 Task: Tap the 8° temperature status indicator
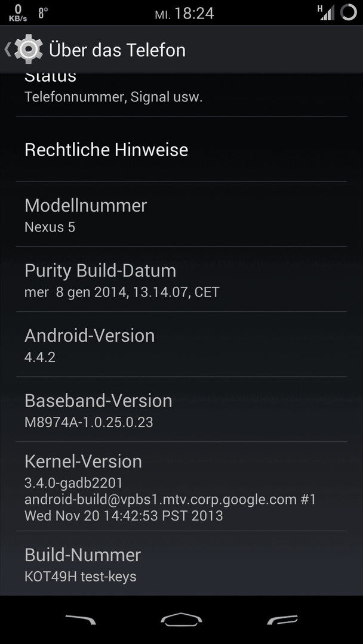43,13
